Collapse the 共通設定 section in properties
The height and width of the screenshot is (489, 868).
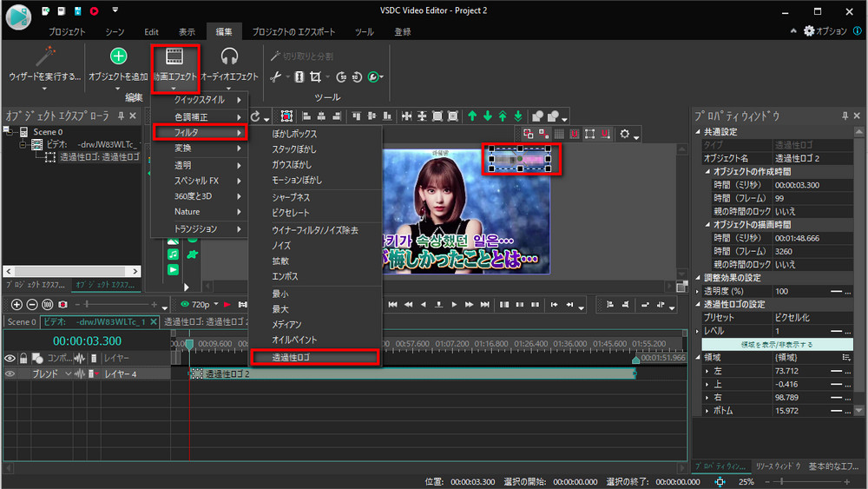(x=698, y=132)
